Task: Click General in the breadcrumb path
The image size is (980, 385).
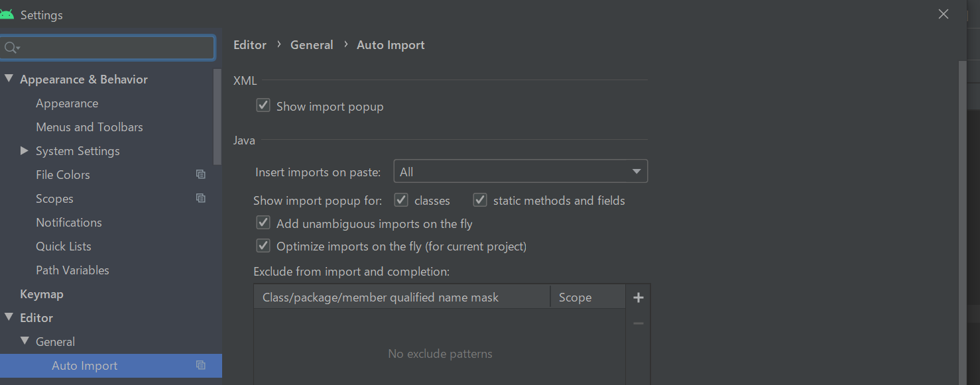Action: click(312, 45)
